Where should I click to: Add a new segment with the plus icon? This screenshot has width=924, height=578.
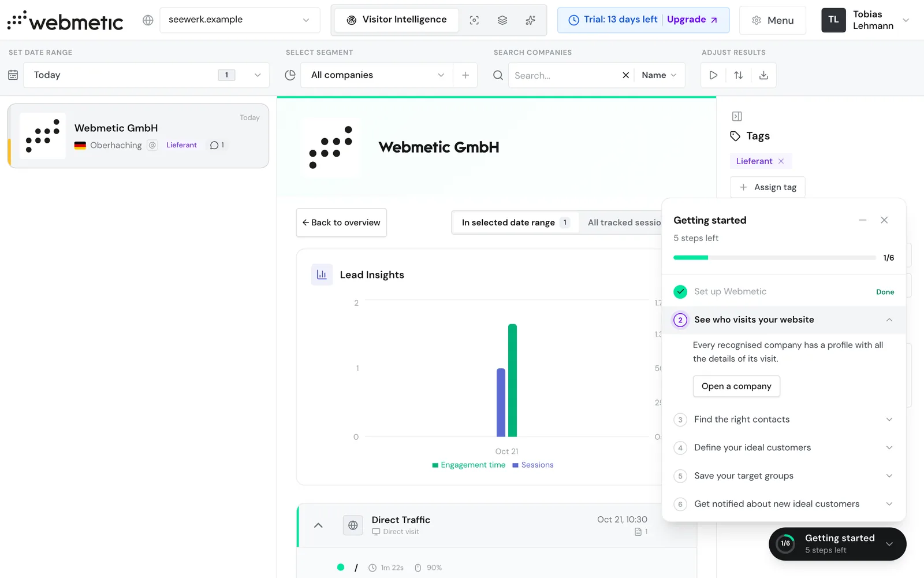tap(465, 75)
